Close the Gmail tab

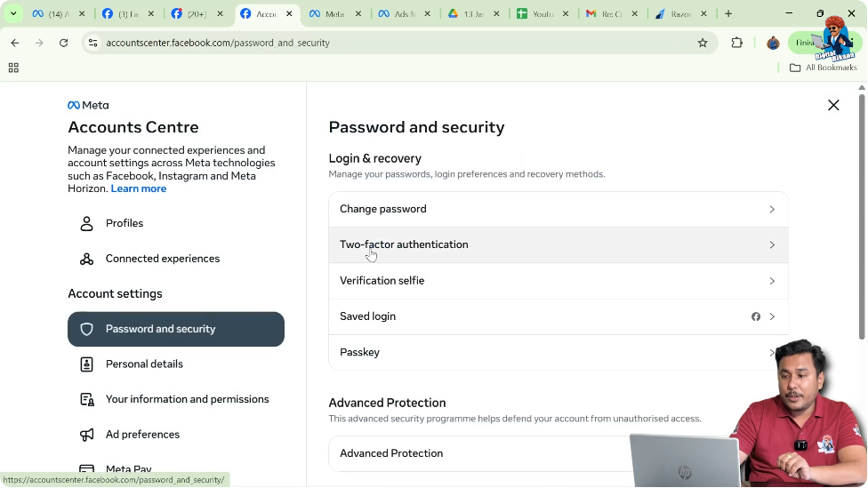point(635,14)
